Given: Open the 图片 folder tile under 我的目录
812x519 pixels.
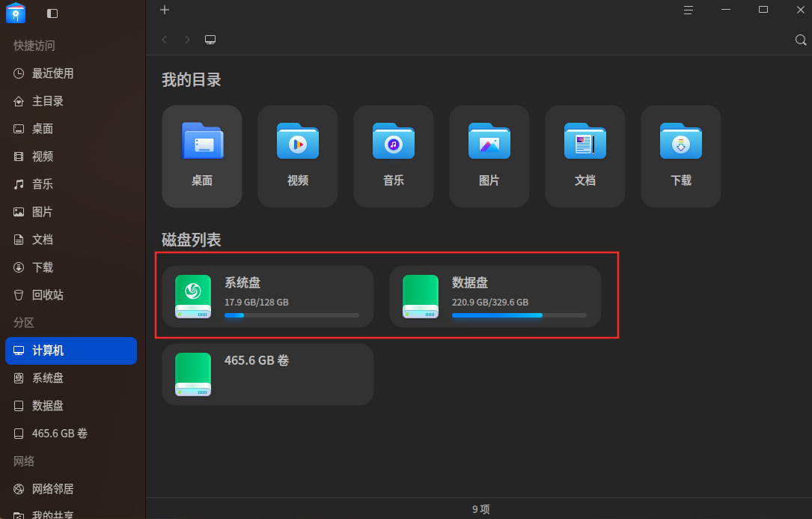Looking at the screenshot, I should point(489,157).
